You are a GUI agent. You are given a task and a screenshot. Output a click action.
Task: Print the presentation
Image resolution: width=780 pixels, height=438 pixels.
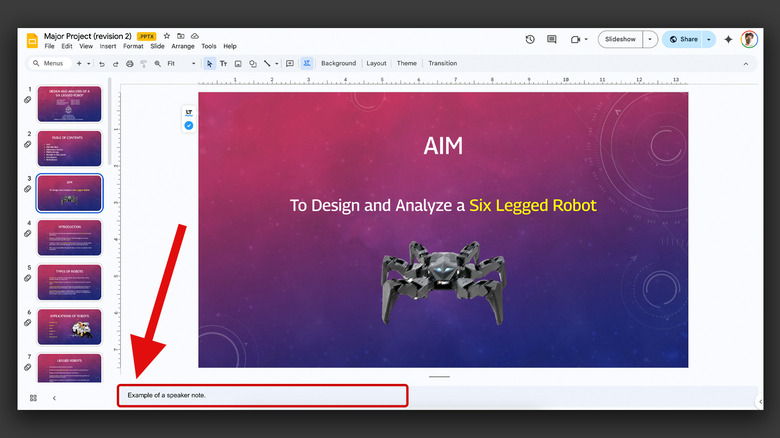pyautogui.click(x=129, y=64)
